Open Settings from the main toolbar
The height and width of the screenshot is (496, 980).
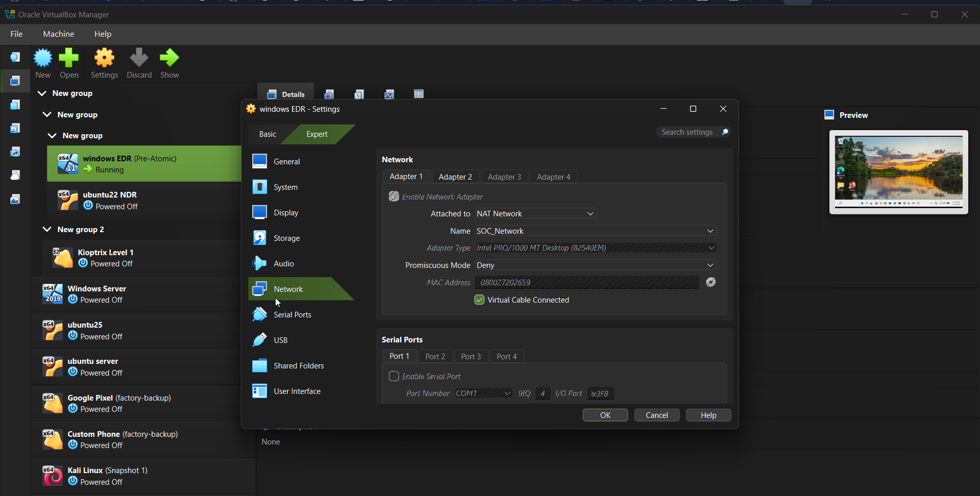(x=104, y=63)
